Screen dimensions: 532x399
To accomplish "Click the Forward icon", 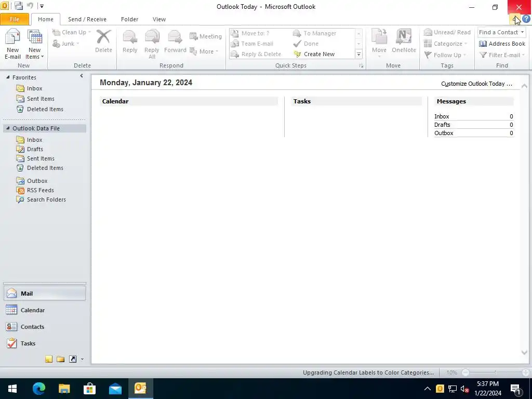I will [175, 41].
